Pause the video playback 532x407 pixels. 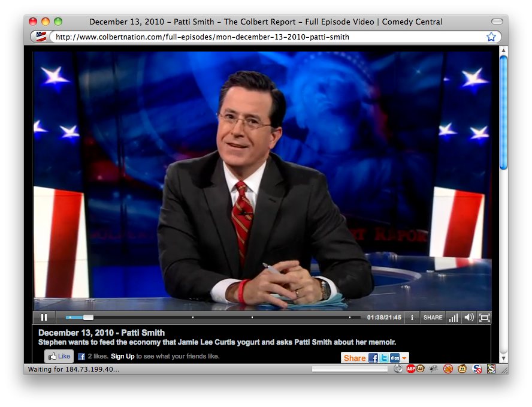44,317
